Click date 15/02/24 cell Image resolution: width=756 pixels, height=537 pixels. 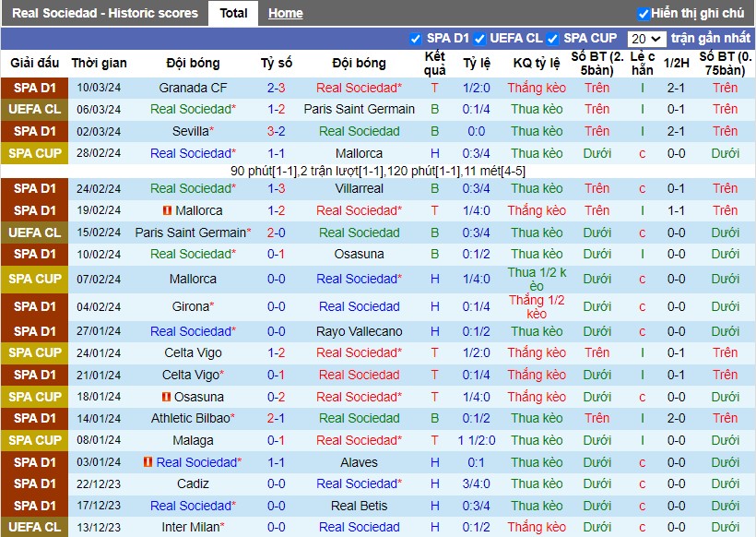pos(99,233)
